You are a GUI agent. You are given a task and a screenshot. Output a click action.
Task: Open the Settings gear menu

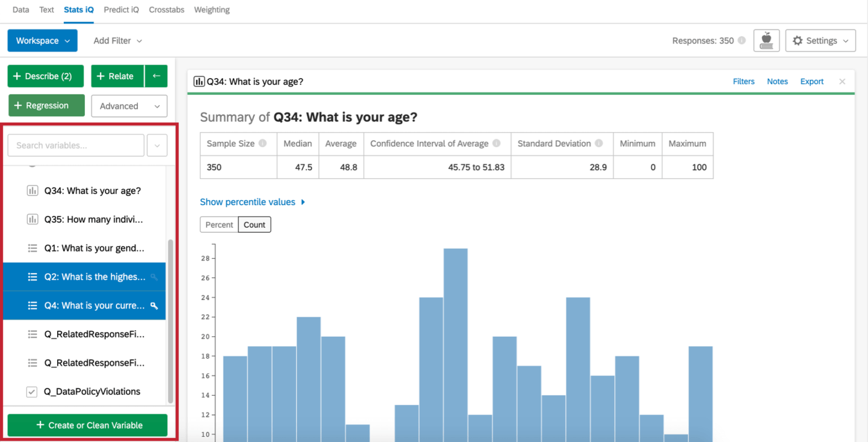tap(819, 40)
